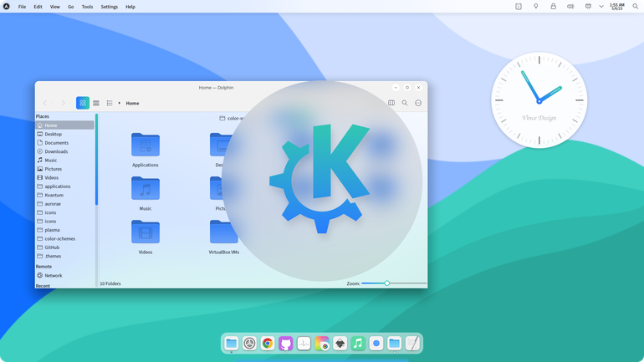Click the lock tray icon
Viewport: 644px width, 362px height.
[553, 6]
